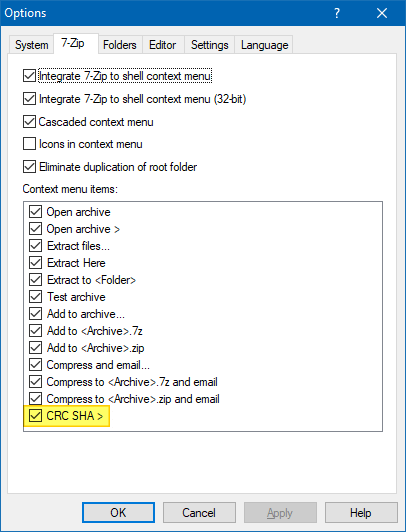Uncheck Add to <Archive>.zip item
This screenshot has width=406, height=532.
coord(35,348)
